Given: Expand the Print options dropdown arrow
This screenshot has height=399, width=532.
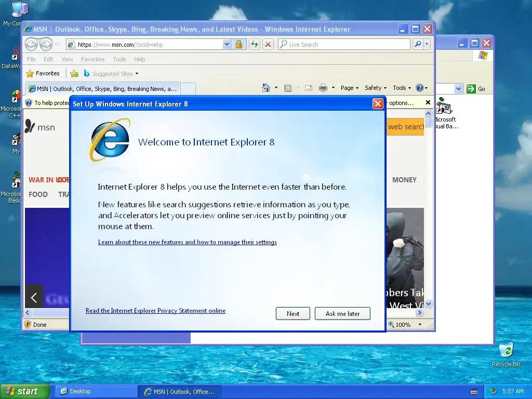Looking at the screenshot, I should (333, 88).
